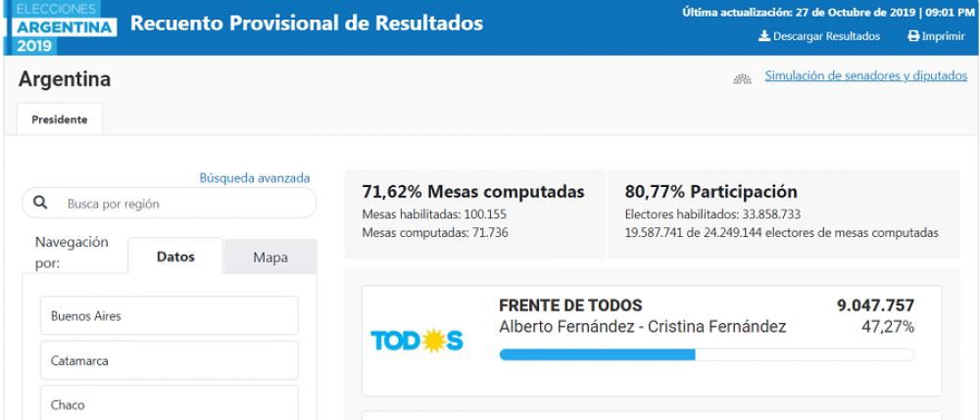Open Simulación de senadores y diputados link
980x420 pixels.
coord(866,76)
